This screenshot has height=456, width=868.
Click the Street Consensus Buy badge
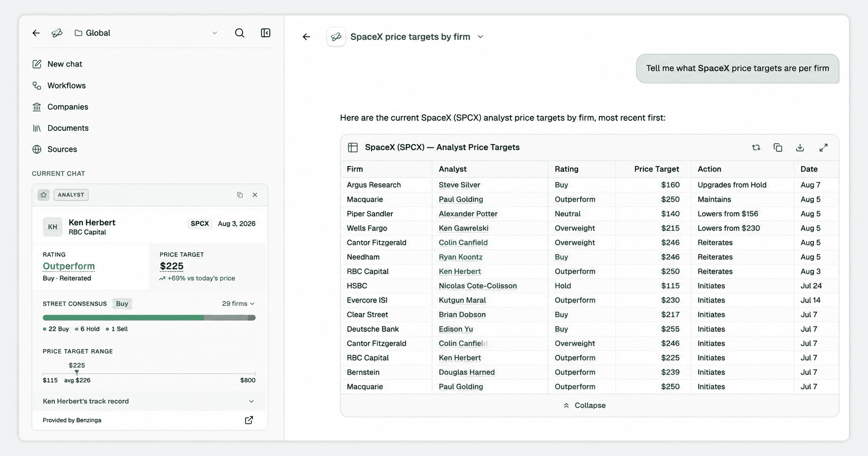coord(122,303)
